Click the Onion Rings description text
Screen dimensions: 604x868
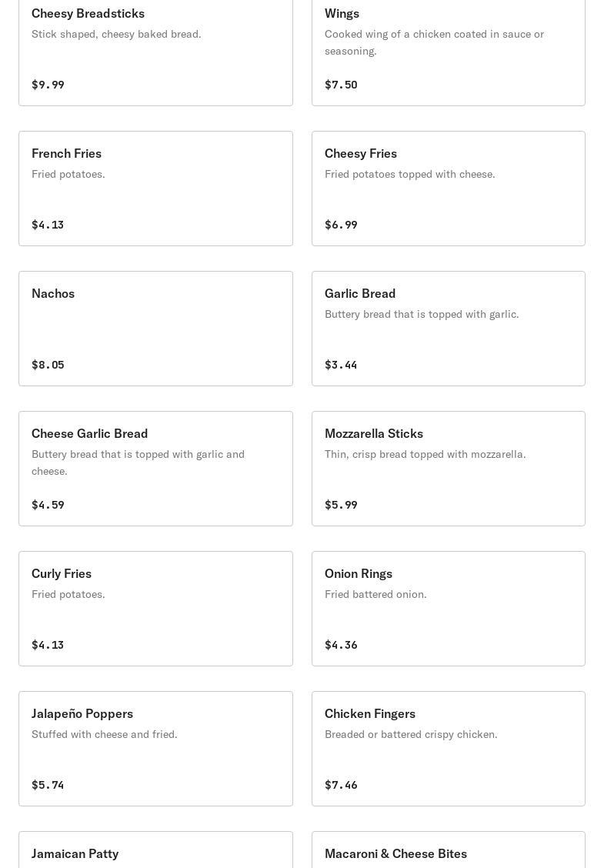[375, 594]
